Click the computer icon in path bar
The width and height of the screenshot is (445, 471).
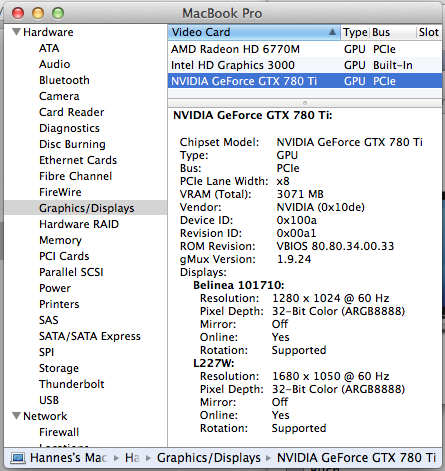(18, 458)
